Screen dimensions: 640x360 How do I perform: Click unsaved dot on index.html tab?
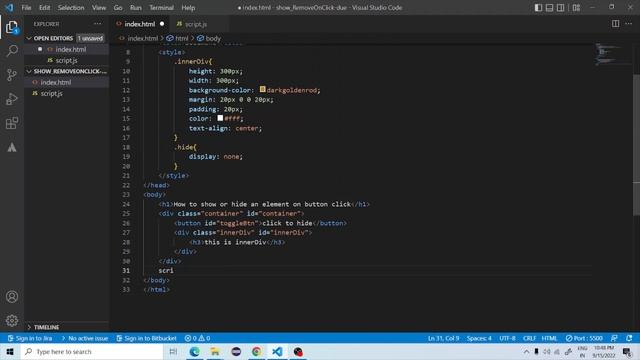coord(162,24)
